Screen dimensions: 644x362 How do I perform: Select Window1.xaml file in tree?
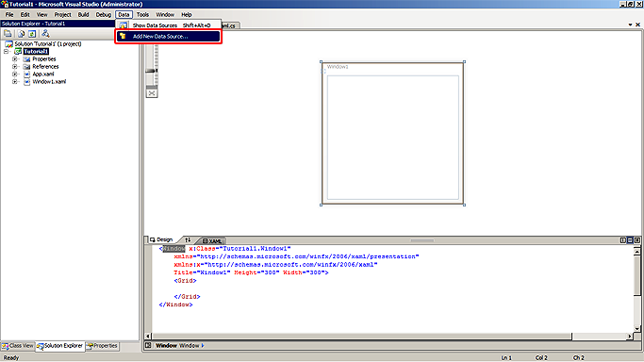[x=49, y=82]
